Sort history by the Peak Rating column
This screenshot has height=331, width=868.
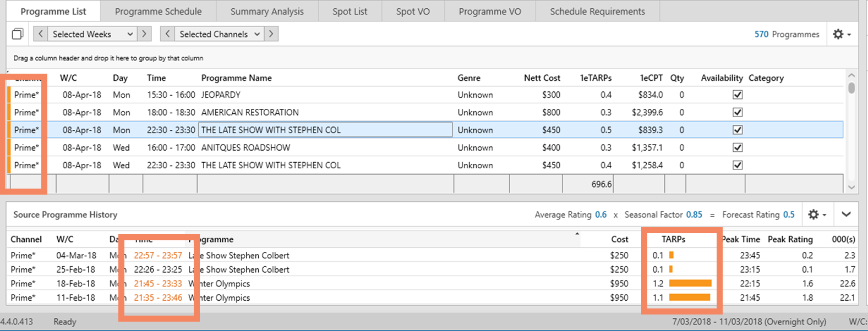pos(790,239)
